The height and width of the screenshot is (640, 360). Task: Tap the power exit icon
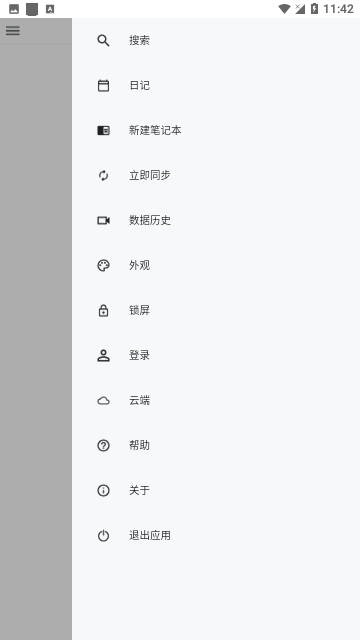coord(103,536)
